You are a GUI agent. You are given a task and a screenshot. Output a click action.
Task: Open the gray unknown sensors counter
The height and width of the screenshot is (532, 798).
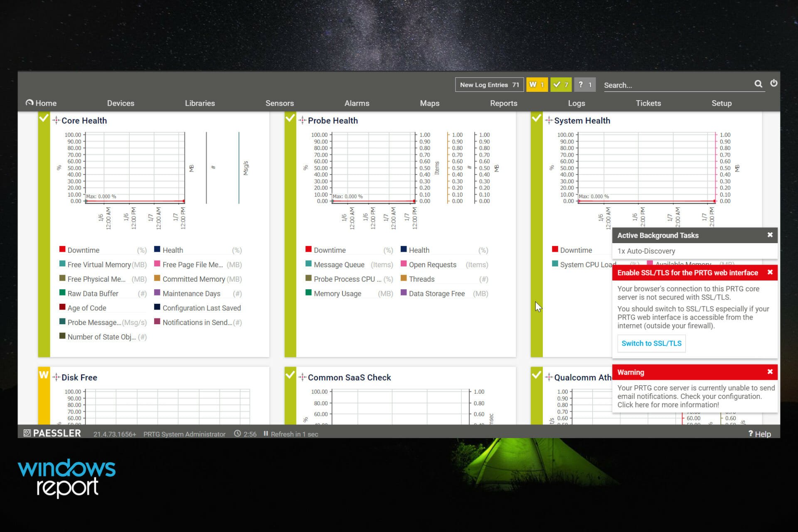585,85
